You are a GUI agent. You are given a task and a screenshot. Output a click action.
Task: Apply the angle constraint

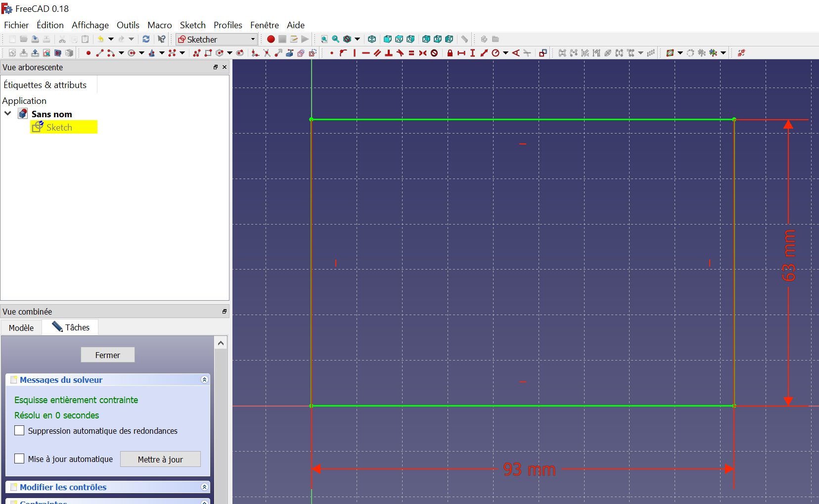click(x=516, y=53)
